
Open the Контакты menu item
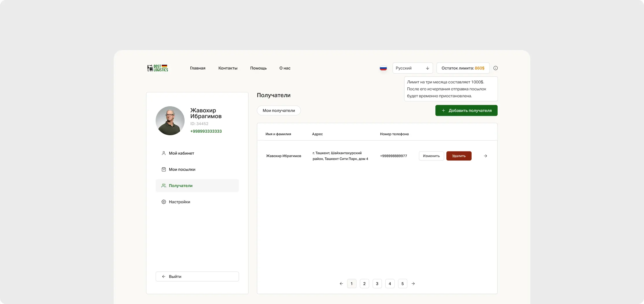click(x=228, y=68)
